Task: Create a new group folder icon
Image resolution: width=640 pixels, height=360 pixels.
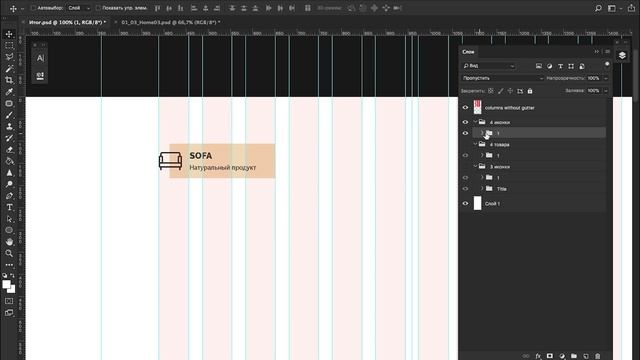Action: (574, 356)
